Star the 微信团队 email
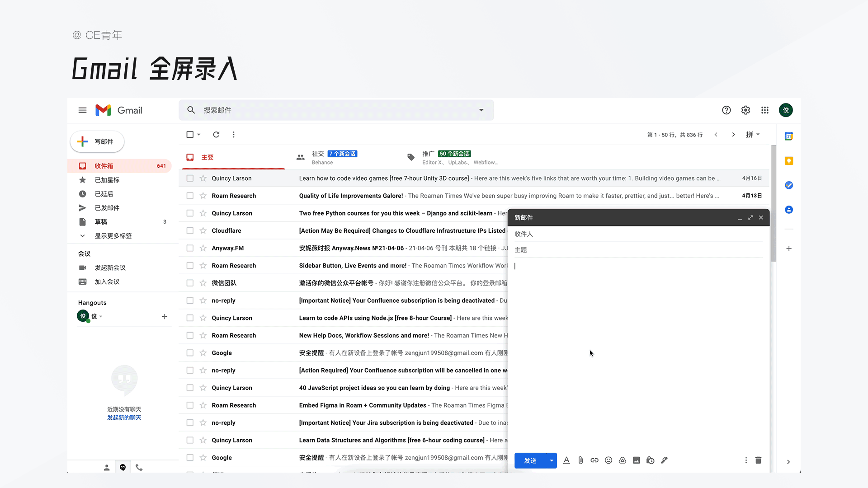 tap(203, 283)
